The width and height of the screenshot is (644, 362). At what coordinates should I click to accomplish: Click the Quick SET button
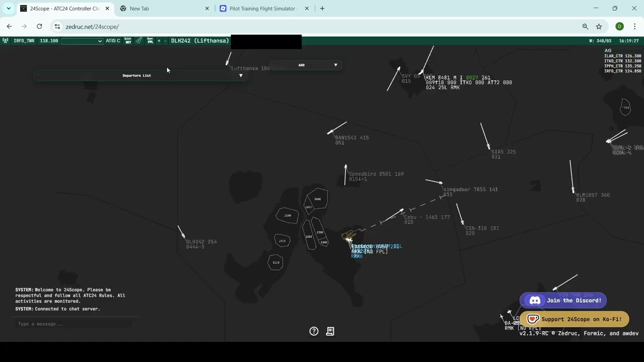[x=128, y=41]
